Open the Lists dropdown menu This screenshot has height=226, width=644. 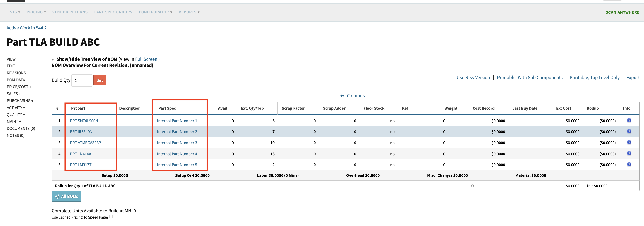click(13, 12)
